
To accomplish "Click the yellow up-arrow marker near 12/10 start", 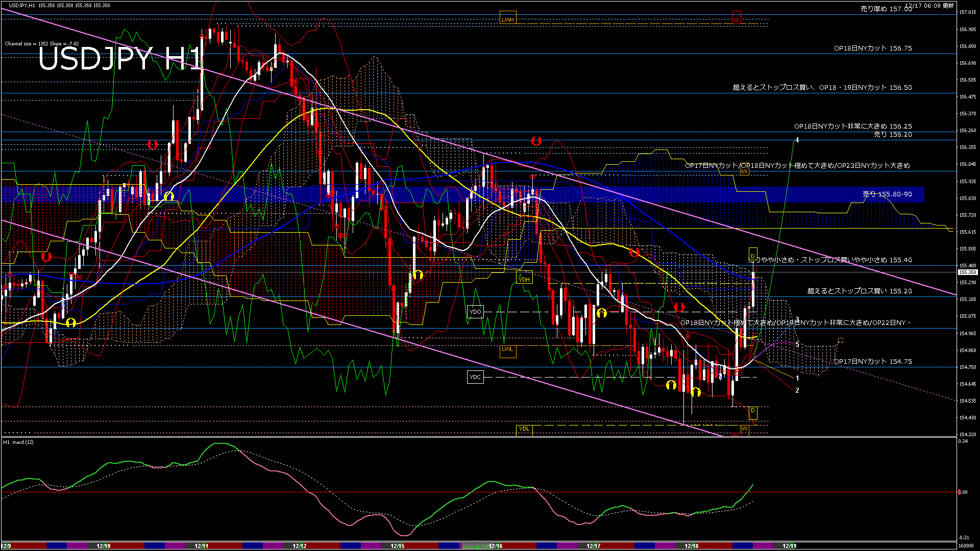I will tap(71, 322).
